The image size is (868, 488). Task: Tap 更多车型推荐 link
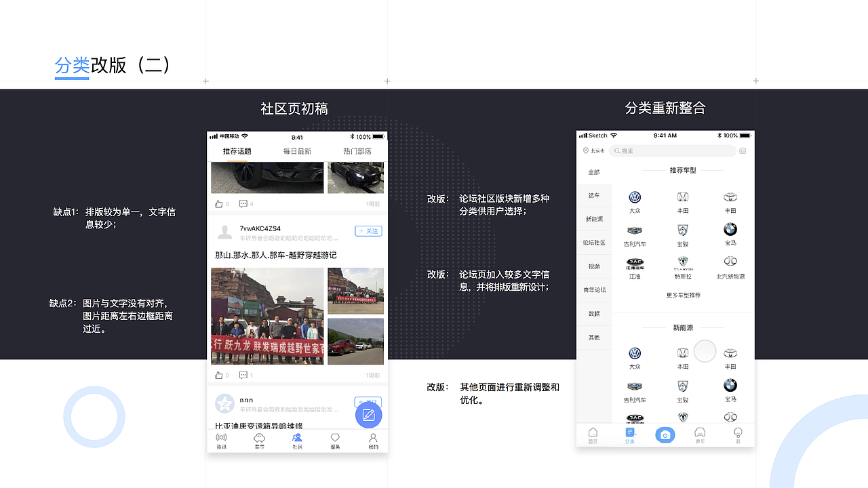click(x=683, y=296)
